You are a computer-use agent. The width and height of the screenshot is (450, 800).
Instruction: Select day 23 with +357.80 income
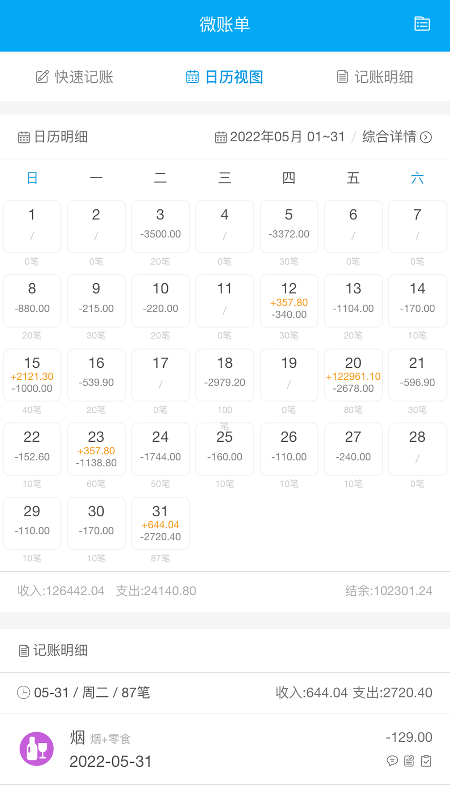(96, 449)
